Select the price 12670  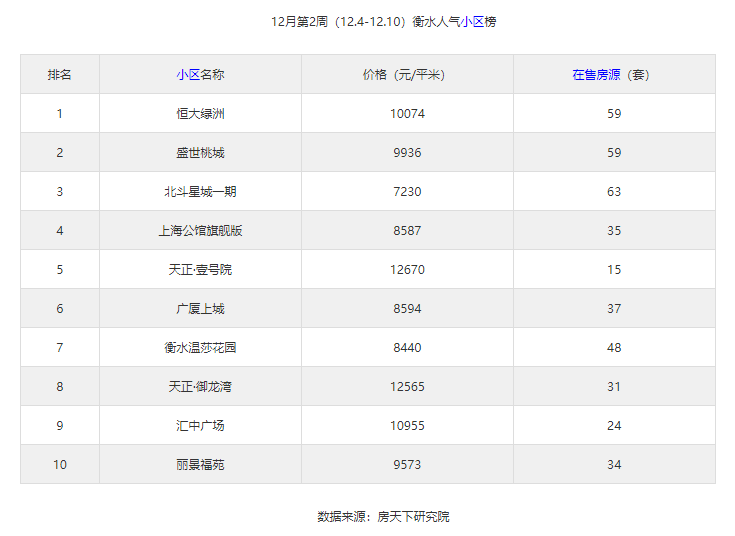point(407,269)
